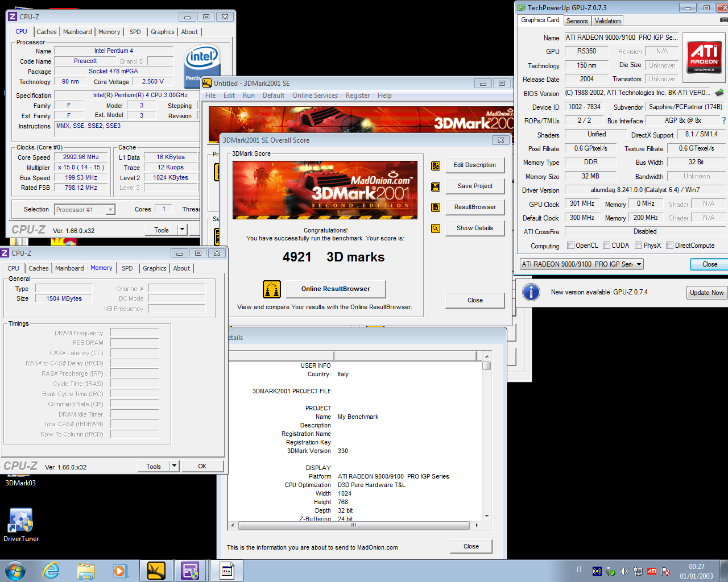
Task: Click the Driver Version field in GPU-Z
Action: coord(645,190)
